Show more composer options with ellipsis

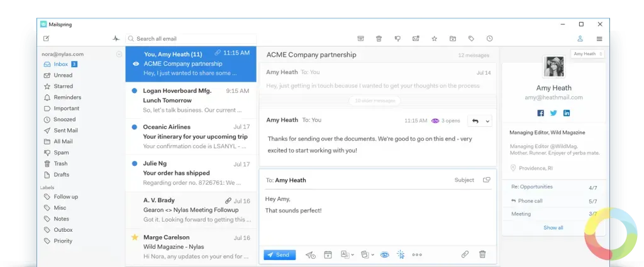[x=417, y=254]
